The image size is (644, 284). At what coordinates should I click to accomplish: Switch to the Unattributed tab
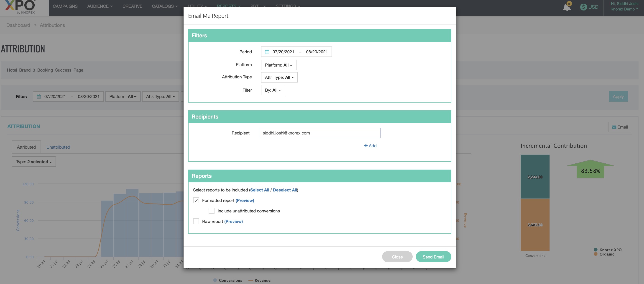point(58,147)
